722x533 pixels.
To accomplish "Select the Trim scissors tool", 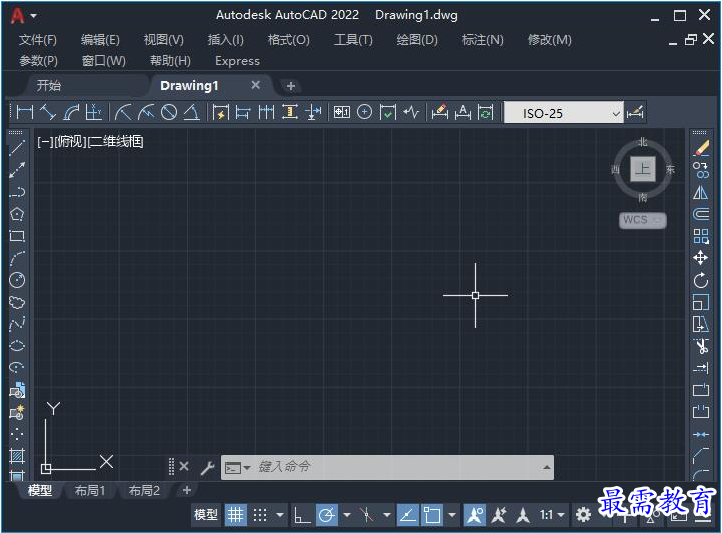I will pyautogui.click(x=701, y=346).
